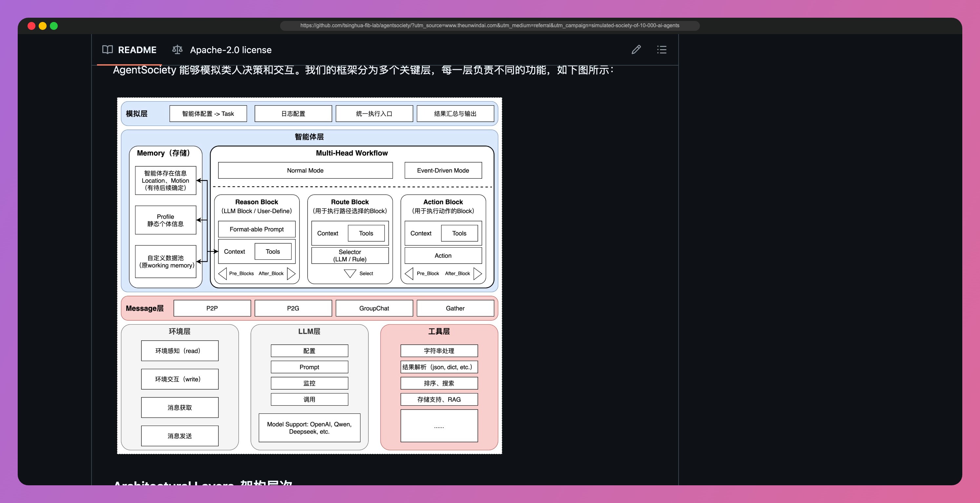The image size is (980, 503).
Task: Click the GitHub URL address bar
Action: pyautogui.click(x=490, y=26)
